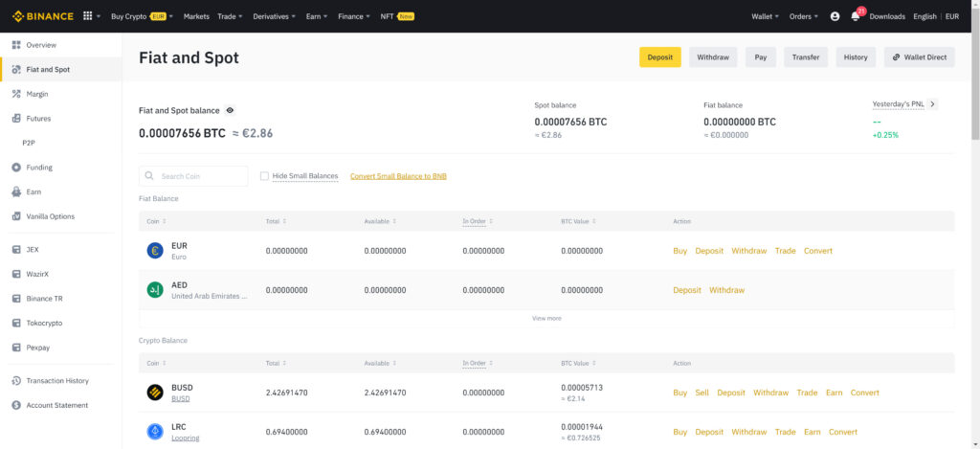
Task: Change currency via EUR in top bar
Action: [x=952, y=16]
